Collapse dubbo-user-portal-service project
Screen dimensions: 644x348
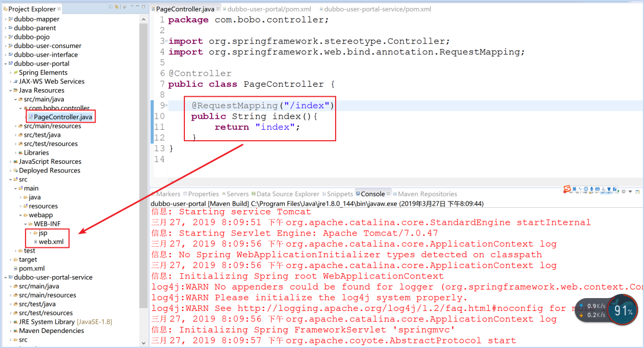tap(5, 277)
